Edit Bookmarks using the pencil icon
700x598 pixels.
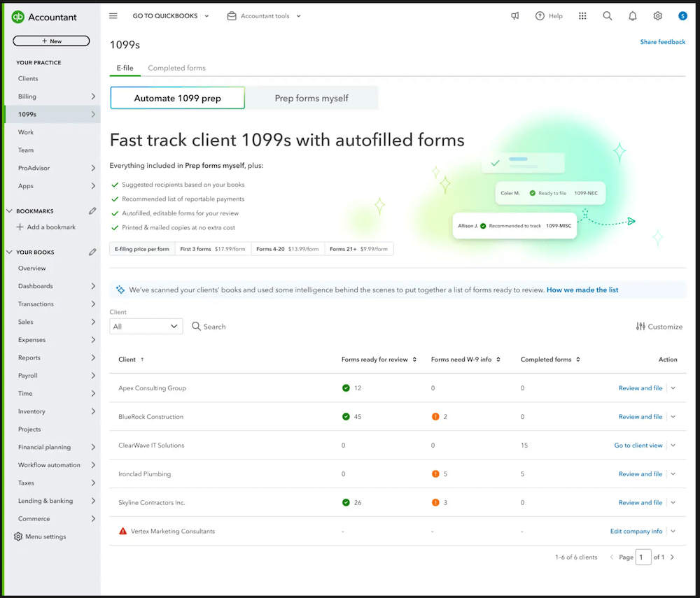pos(92,209)
